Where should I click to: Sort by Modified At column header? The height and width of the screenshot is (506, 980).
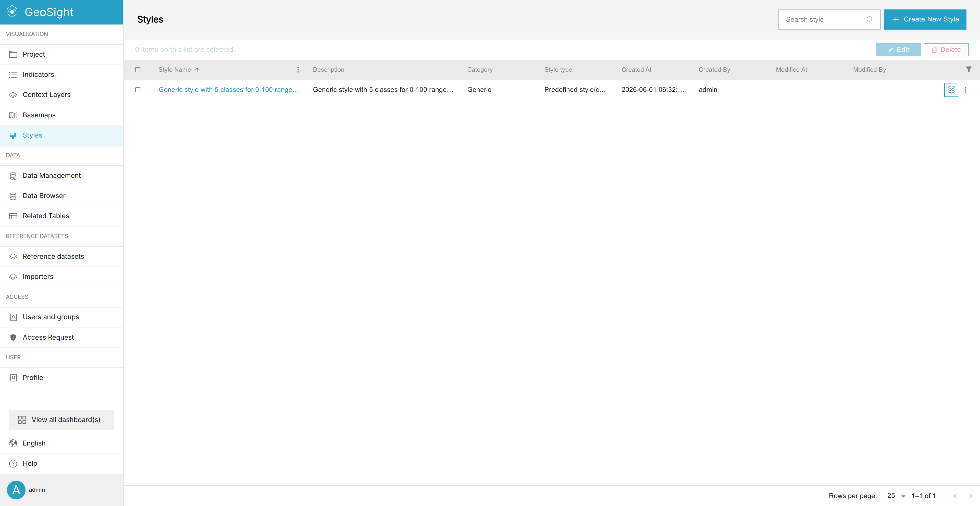(x=791, y=70)
